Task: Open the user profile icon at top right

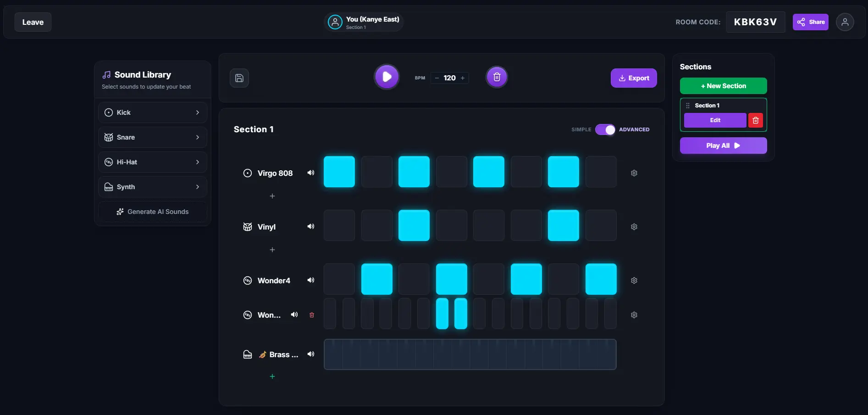Action: tap(845, 22)
